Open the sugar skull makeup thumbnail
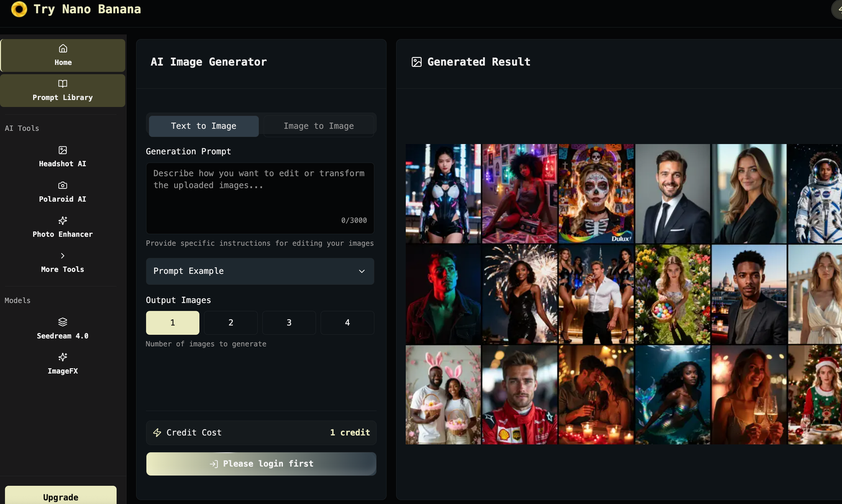Screen dimensions: 842x504 tap(596, 194)
